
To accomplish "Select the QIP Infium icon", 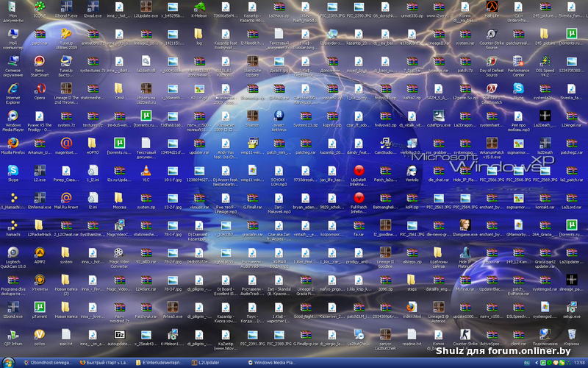I will click(13, 334).
